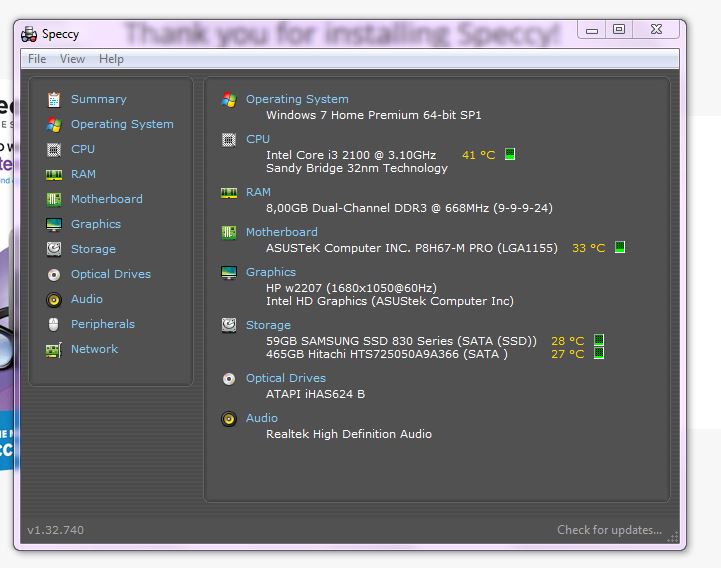Open Motherboard details from sidebar
Viewport: 721px width, 568px height.
point(107,199)
